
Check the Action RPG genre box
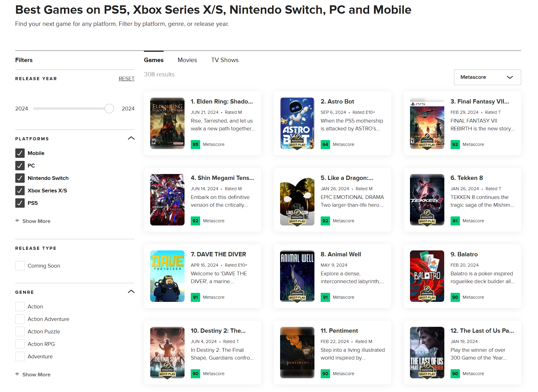tap(20, 344)
